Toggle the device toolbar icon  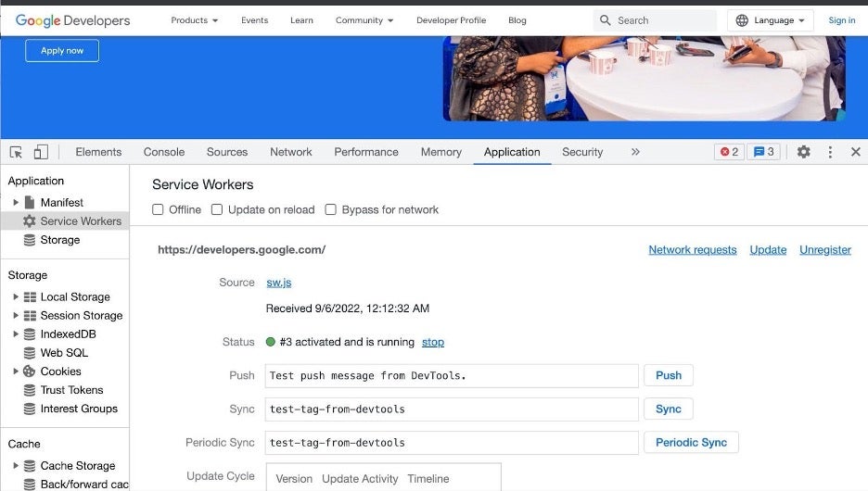tap(41, 152)
